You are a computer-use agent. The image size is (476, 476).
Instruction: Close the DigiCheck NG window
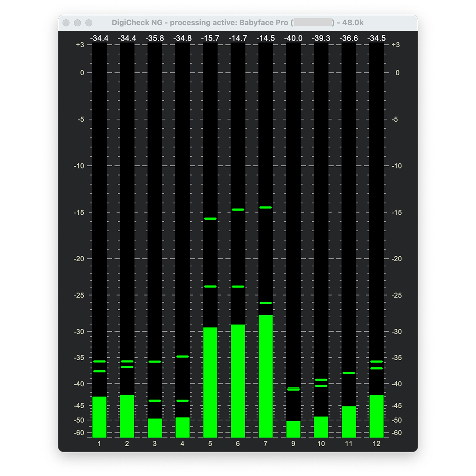point(66,23)
